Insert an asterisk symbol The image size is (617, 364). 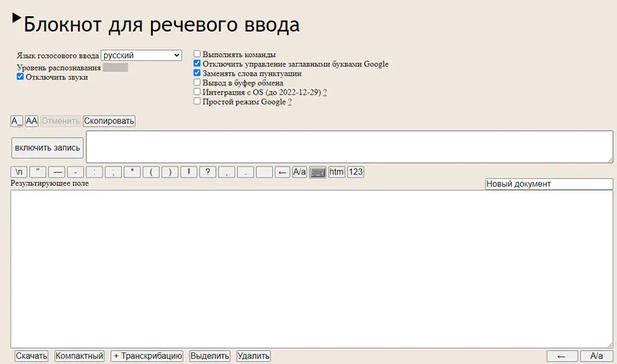[132, 172]
